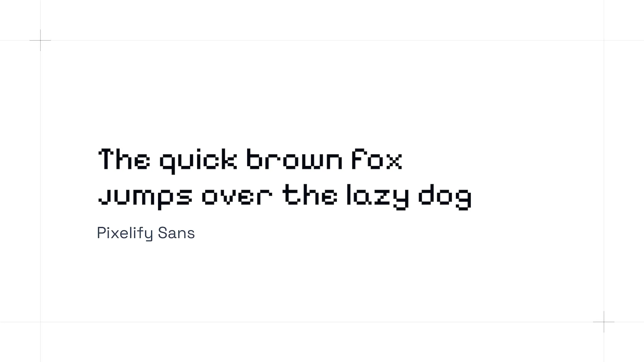
Task: Select the word "fox" ending the first line
Action: click(x=377, y=159)
